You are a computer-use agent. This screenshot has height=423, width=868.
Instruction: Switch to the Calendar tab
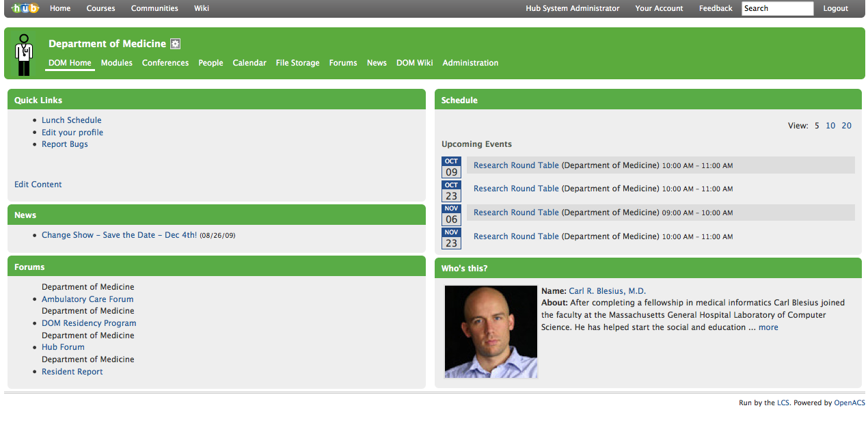point(249,63)
